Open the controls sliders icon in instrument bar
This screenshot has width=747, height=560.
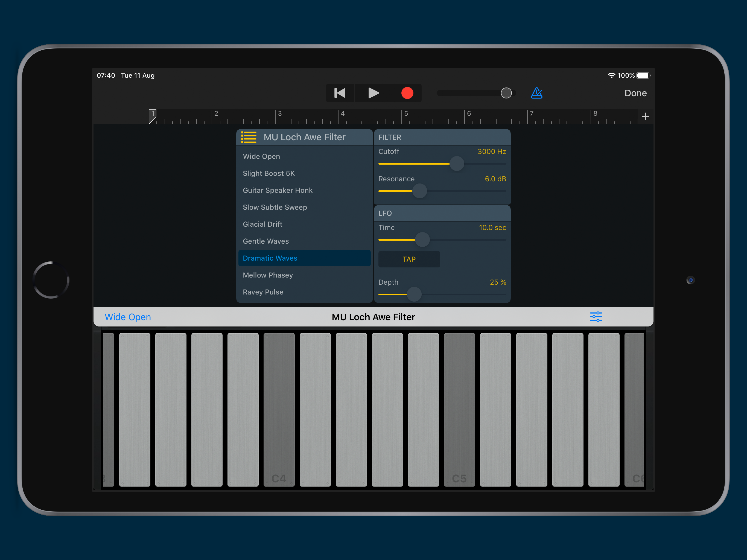[x=596, y=317]
